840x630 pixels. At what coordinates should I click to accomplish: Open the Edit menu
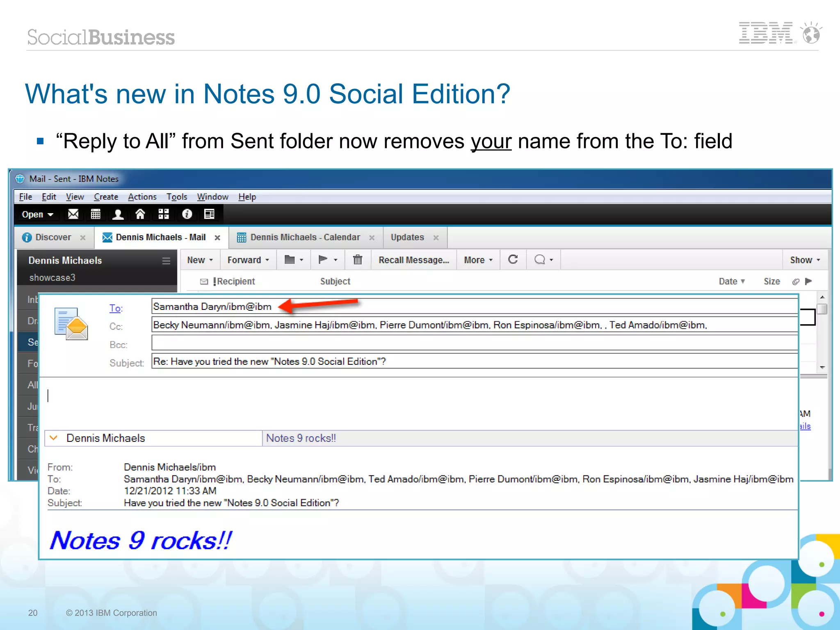[x=49, y=197]
